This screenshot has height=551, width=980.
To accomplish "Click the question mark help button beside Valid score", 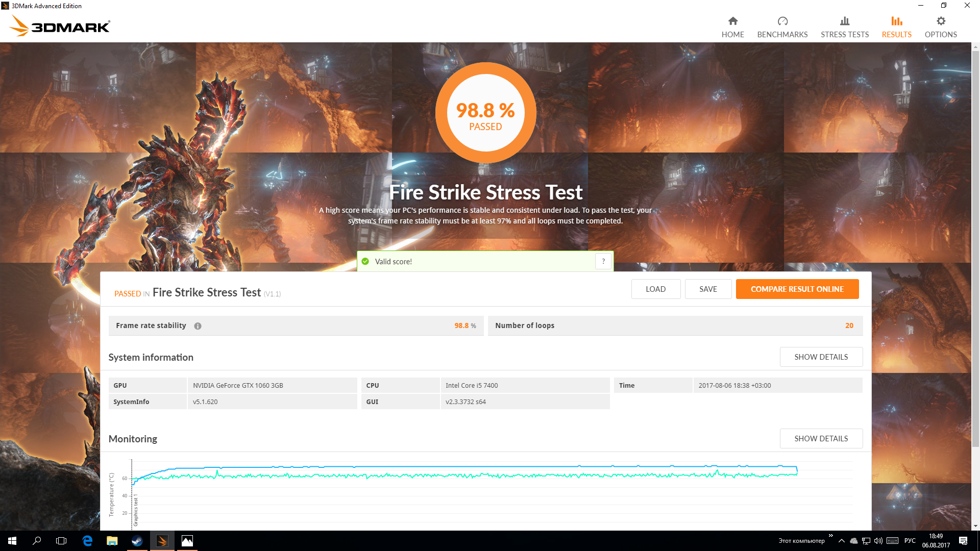I will tap(603, 261).
